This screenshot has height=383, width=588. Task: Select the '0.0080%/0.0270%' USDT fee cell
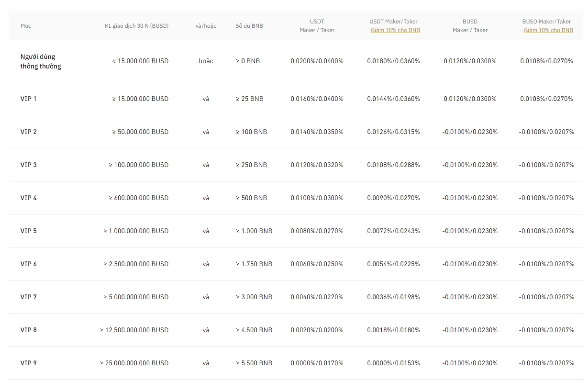317,231
